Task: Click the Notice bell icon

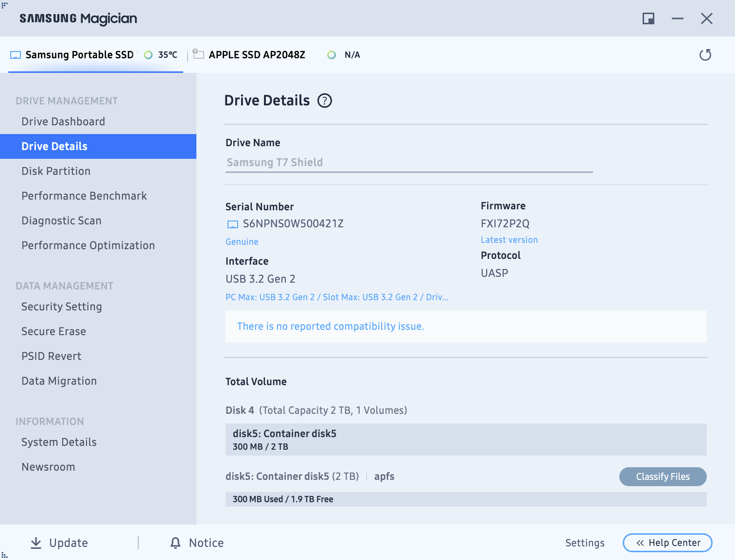Action: (175, 543)
